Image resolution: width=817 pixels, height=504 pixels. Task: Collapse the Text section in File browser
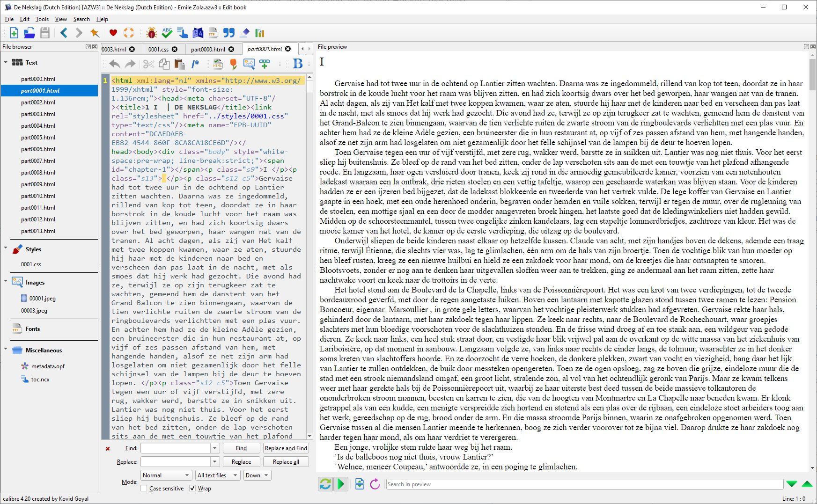point(6,62)
